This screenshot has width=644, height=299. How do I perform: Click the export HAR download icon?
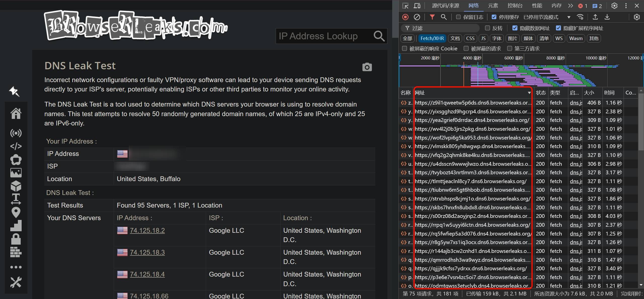pyautogui.click(x=607, y=17)
